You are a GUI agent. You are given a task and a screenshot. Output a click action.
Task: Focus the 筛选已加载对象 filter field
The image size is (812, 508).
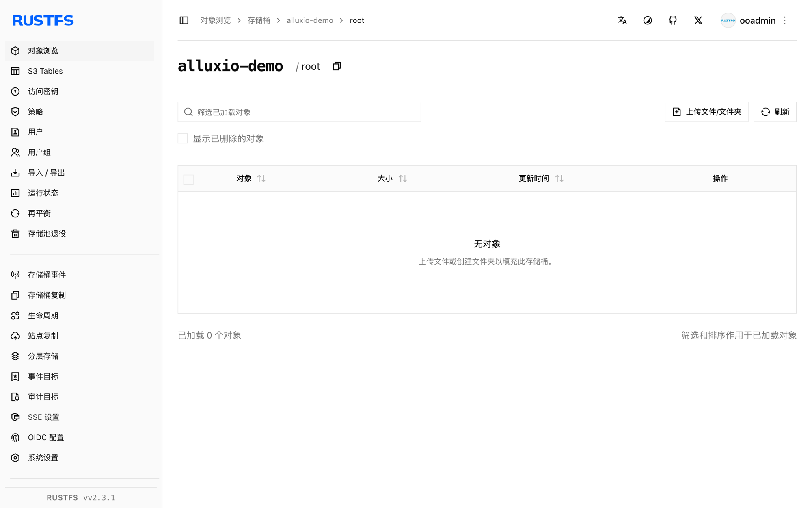click(x=299, y=112)
